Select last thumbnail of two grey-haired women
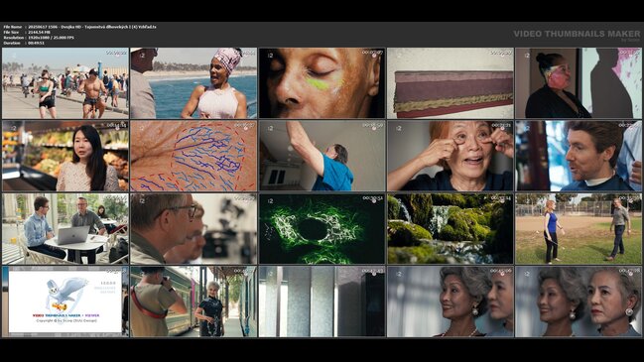Viewport: 644px width, 362px height. [x=579, y=302]
